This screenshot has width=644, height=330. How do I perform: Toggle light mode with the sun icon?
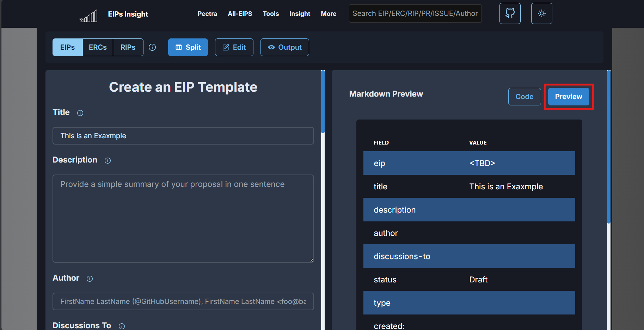(541, 13)
